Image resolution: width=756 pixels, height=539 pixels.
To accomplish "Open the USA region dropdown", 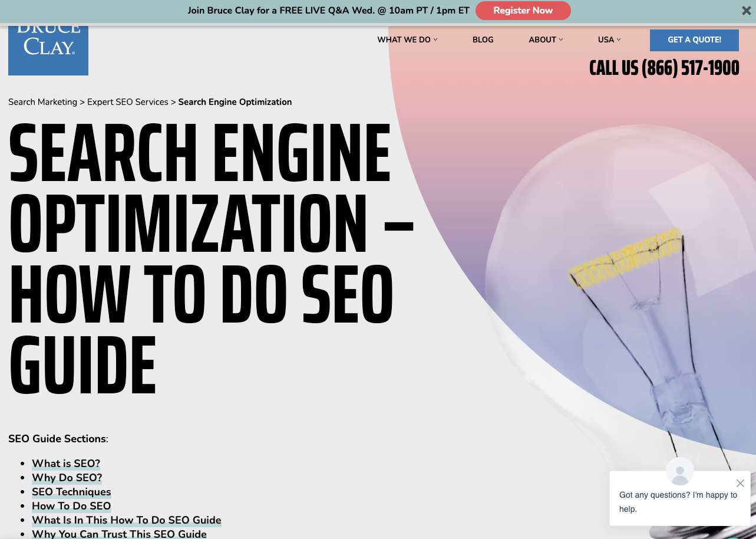I will click(x=609, y=40).
